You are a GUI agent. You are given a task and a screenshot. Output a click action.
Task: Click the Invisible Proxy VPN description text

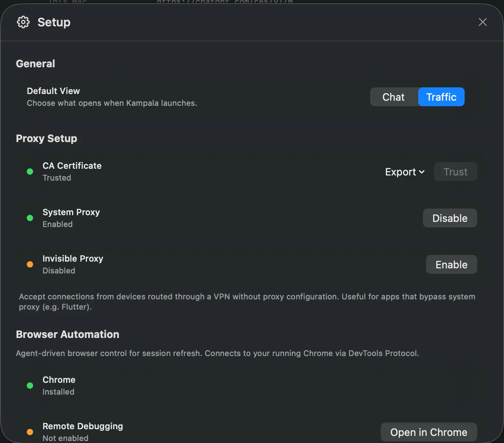(247, 302)
